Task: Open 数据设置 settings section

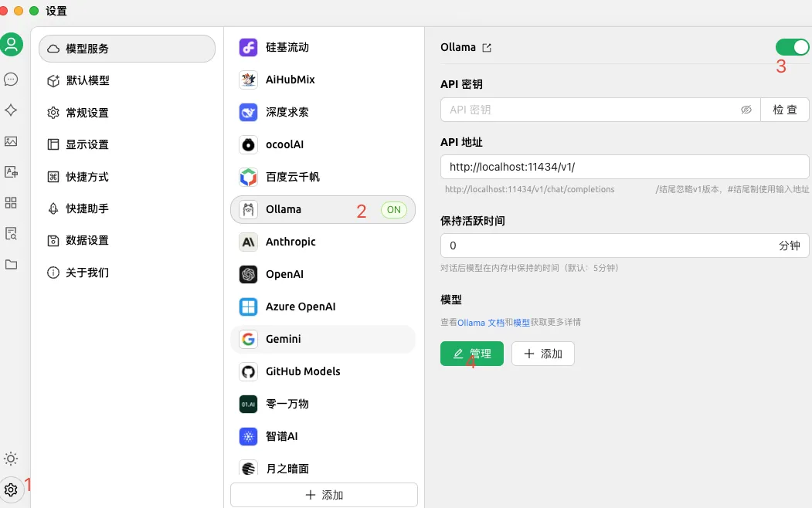Action: coord(127,241)
